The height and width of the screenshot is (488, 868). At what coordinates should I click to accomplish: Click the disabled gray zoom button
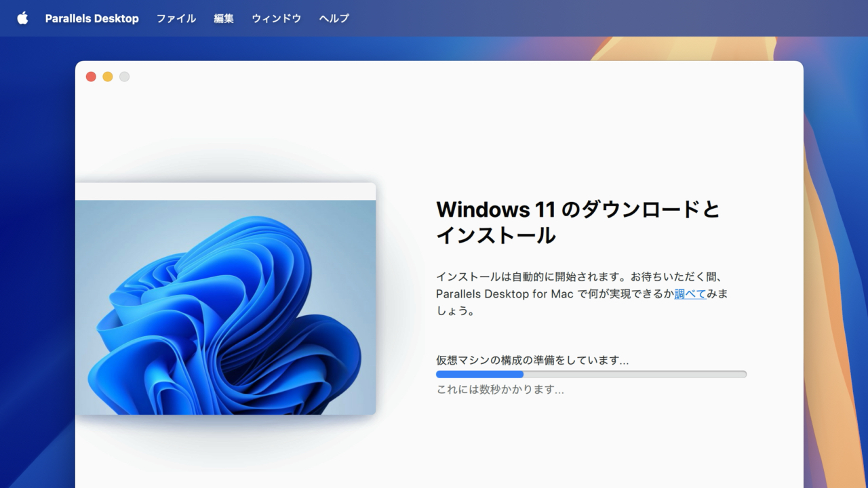tap(125, 77)
